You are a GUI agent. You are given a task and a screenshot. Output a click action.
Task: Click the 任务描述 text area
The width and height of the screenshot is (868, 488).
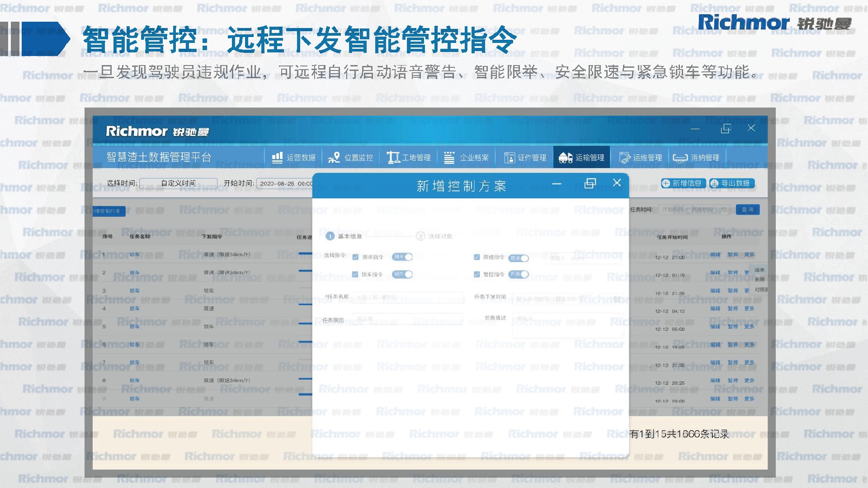(568, 325)
